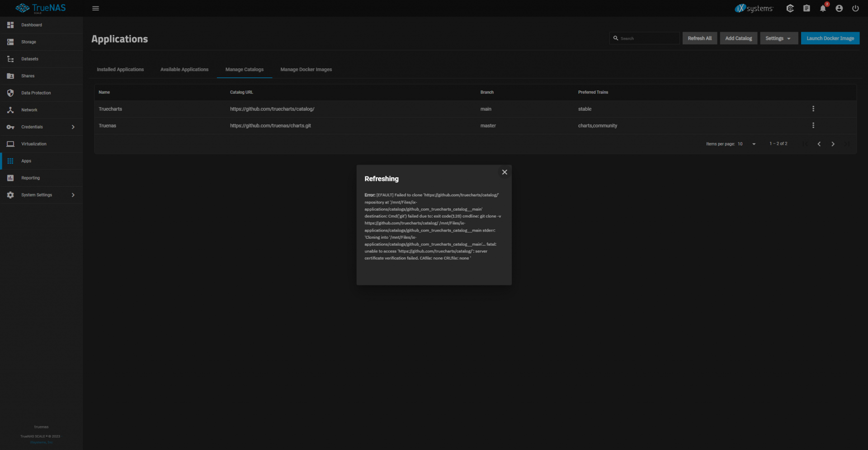Screen dimensions: 868x450
Task: Open Network in the sidebar
Action: [29, 110]
